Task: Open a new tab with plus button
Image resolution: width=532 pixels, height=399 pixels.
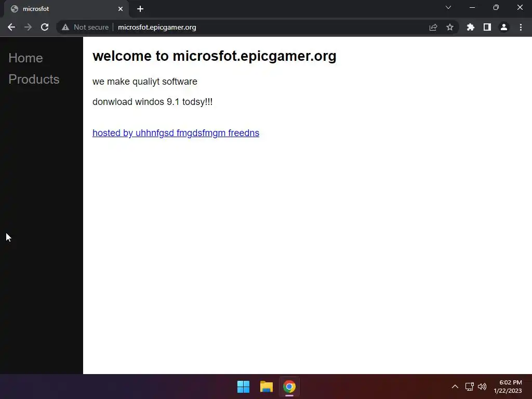Action: [140, 9]
